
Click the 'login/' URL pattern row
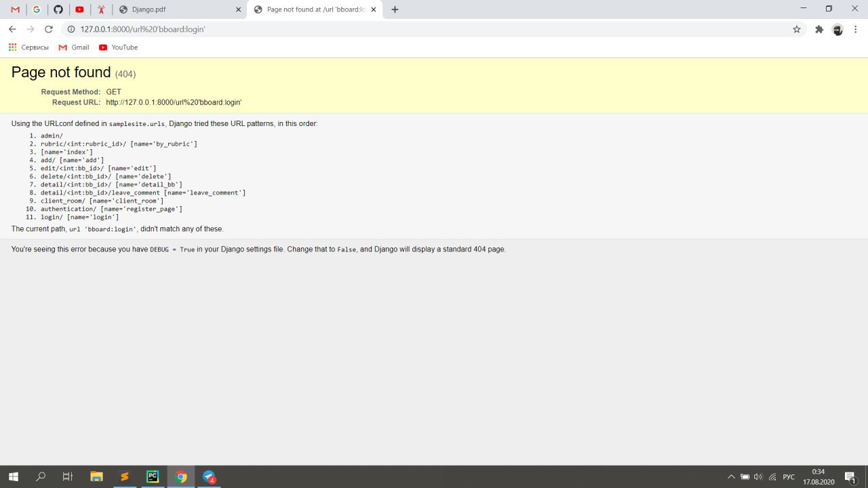point(79,217)
